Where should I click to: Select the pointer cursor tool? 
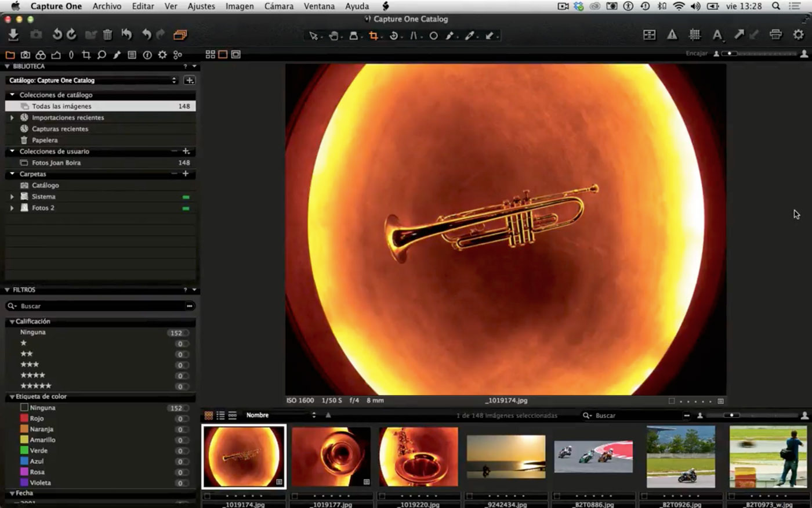pos(314,36)
